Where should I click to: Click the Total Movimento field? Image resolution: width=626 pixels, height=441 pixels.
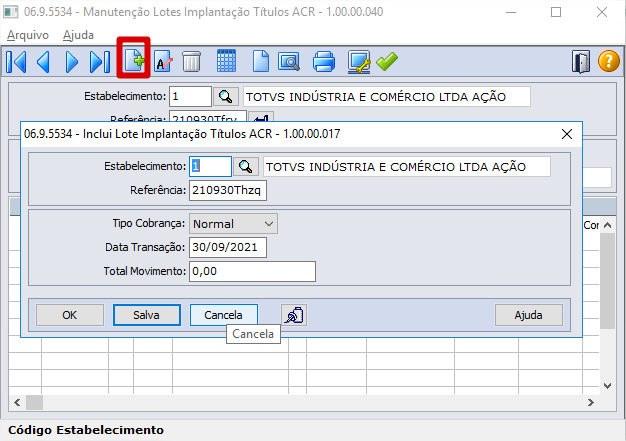tap(252, 271)
